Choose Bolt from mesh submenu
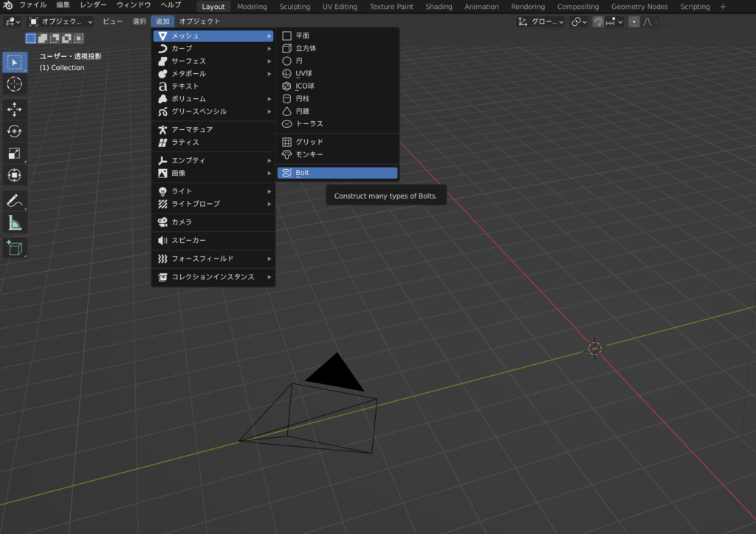 coord(337,173)
